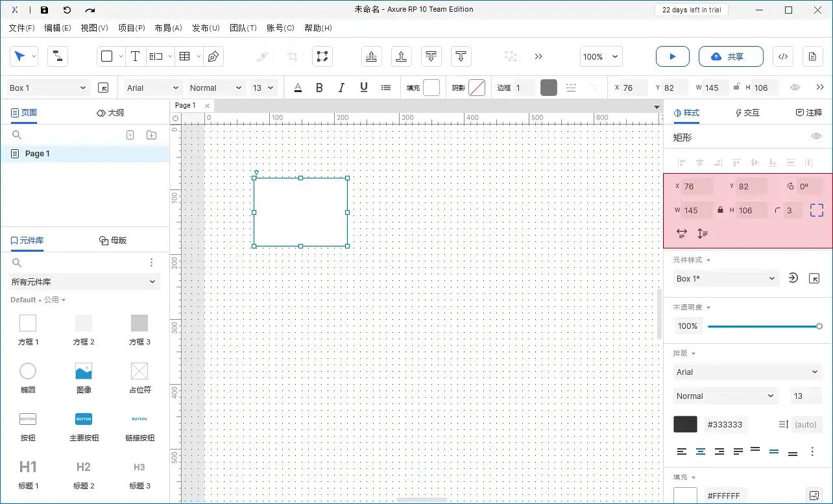This screenshot has width=833, height=504.
Task: Click the Preview play button
Action: pos(672,56)
